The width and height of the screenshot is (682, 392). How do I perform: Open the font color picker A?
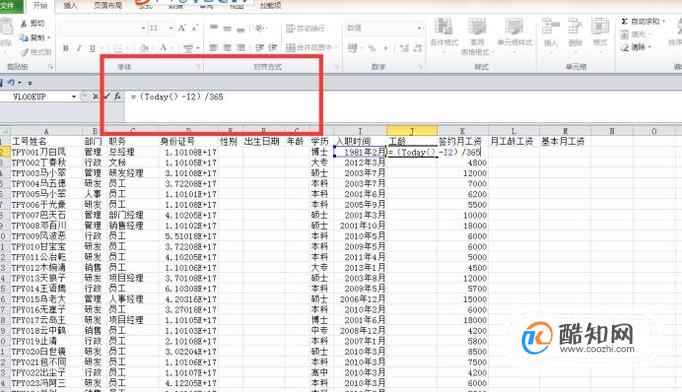163,47
